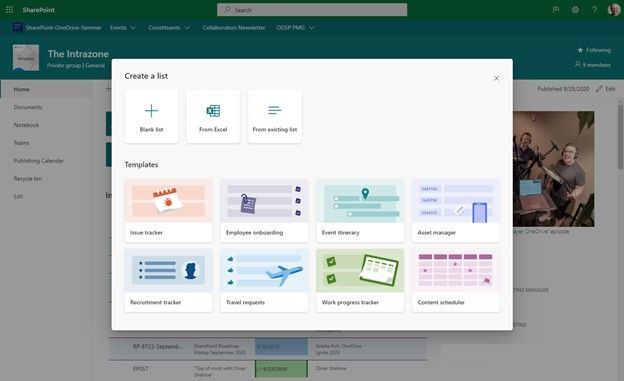Select the Employee onboarding template
Screen dimensions: 624x381
coord(264,211)
